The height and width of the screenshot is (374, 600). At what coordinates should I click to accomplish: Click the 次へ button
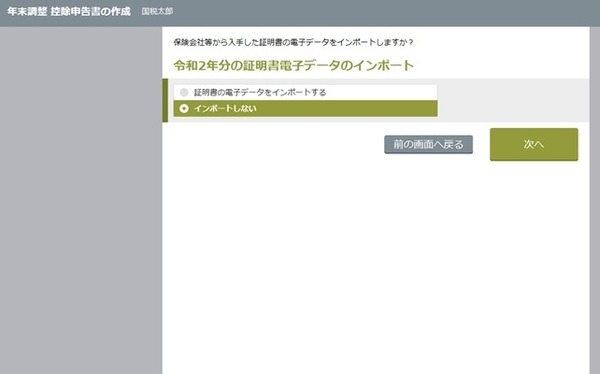(x=534, y=144)
